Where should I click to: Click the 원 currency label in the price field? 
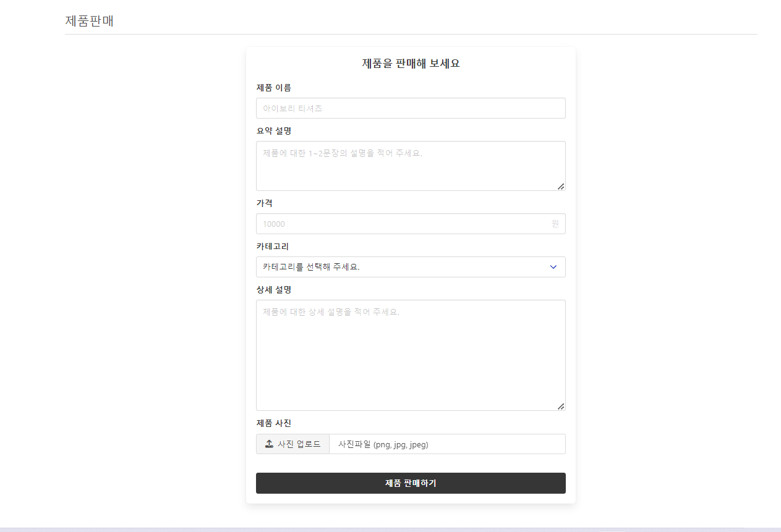tap(555, 224)
